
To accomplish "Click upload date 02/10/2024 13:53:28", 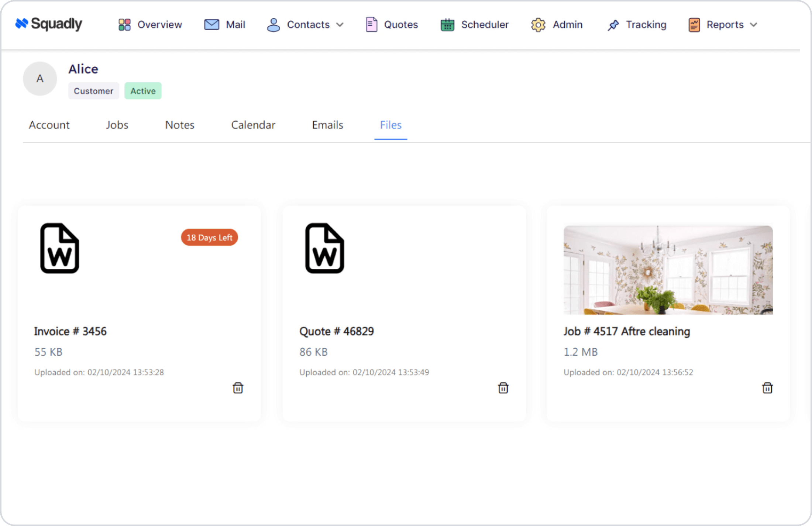I will pyautogui.click(x=125, y=372).
